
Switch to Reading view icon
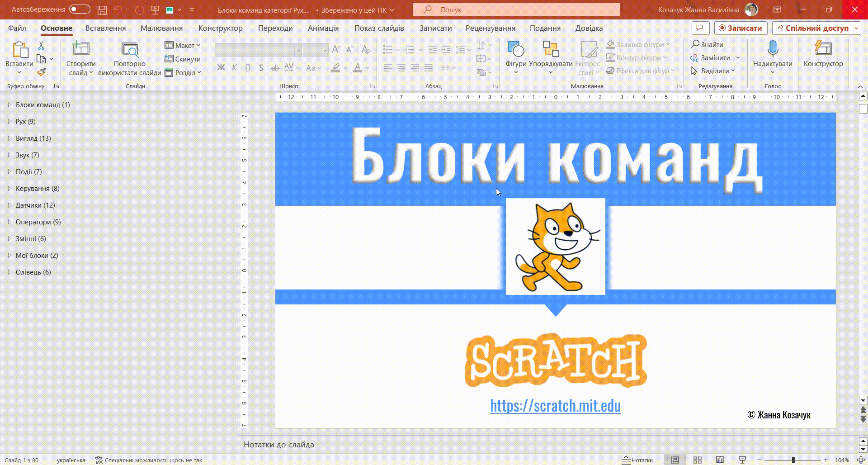tap(720, 460)
